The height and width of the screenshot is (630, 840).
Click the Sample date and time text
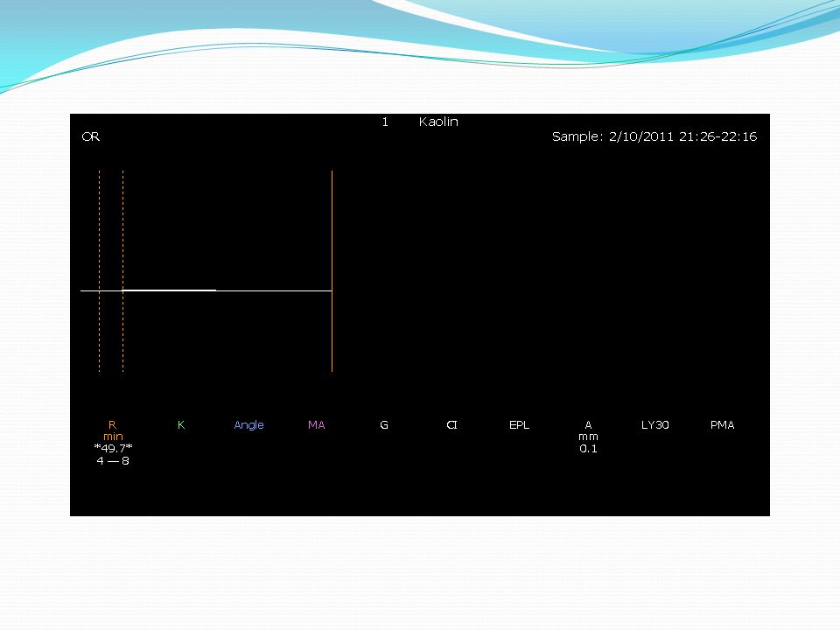point(654,136)
